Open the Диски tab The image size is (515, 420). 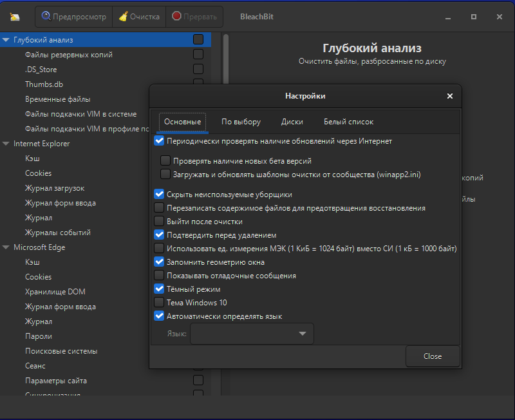tap(292, 122)
